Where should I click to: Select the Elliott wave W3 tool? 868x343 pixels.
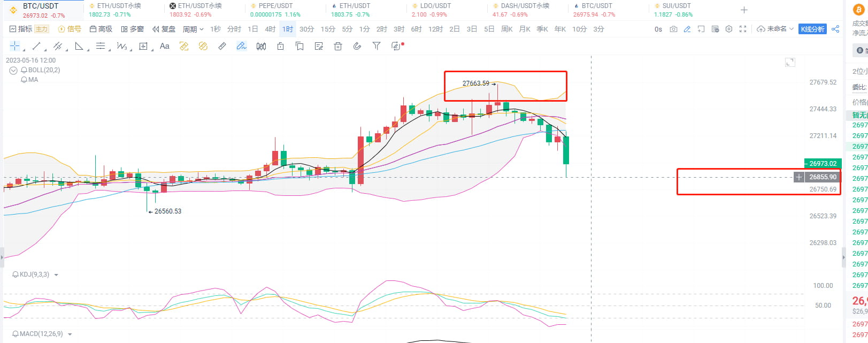point(122,46)
